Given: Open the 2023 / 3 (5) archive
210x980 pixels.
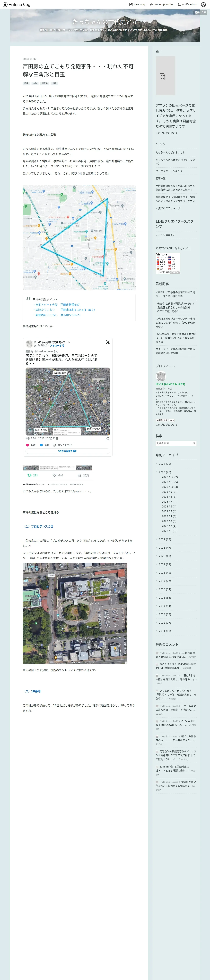Looking at the screenshot, I should pyautogui.click(x=169, y=521).
